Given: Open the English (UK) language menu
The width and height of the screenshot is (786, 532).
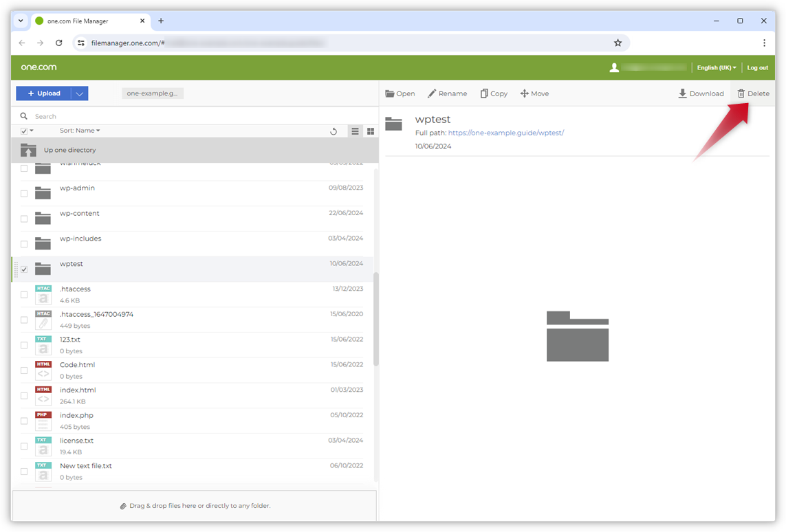Looking at the screenshot, I should click(716, 68).
